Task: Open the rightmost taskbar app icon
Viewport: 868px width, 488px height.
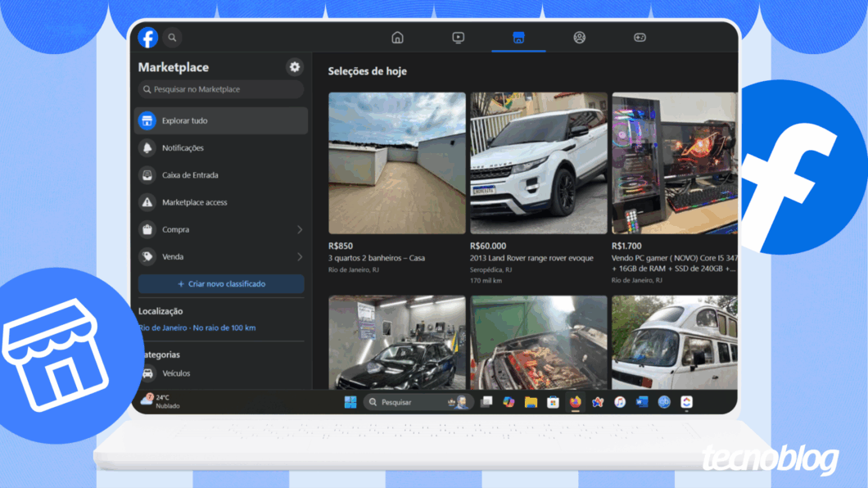Action: (686, 402)
